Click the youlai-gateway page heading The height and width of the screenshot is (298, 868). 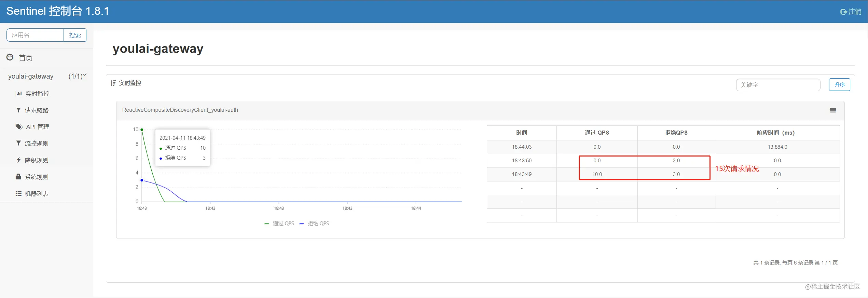[158, 49]
